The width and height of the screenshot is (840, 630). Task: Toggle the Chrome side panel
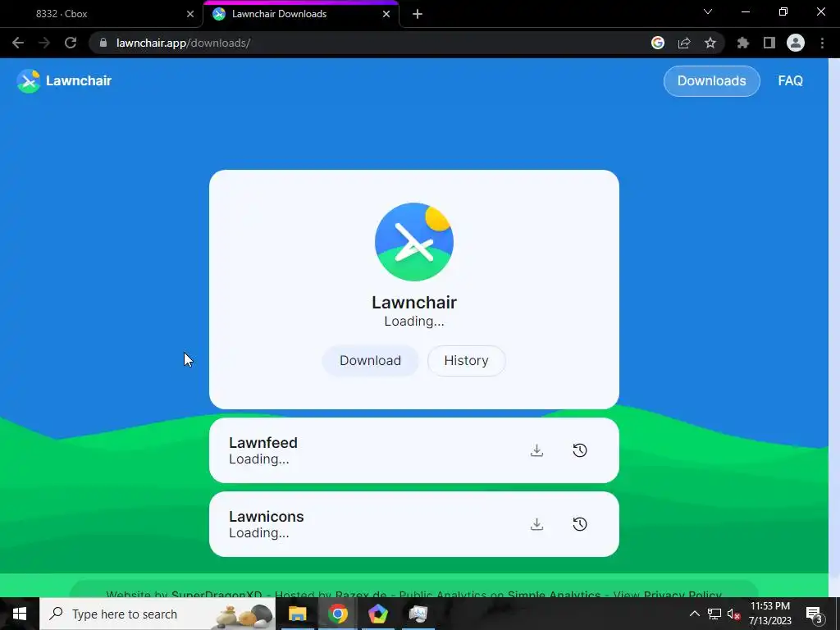point(769,43)
